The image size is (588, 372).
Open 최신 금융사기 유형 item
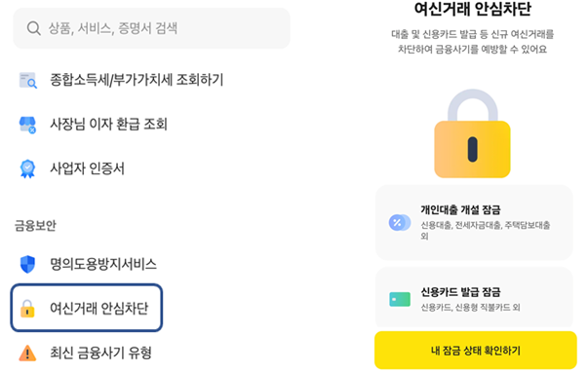pyautogui.click(x=100, y=353)
